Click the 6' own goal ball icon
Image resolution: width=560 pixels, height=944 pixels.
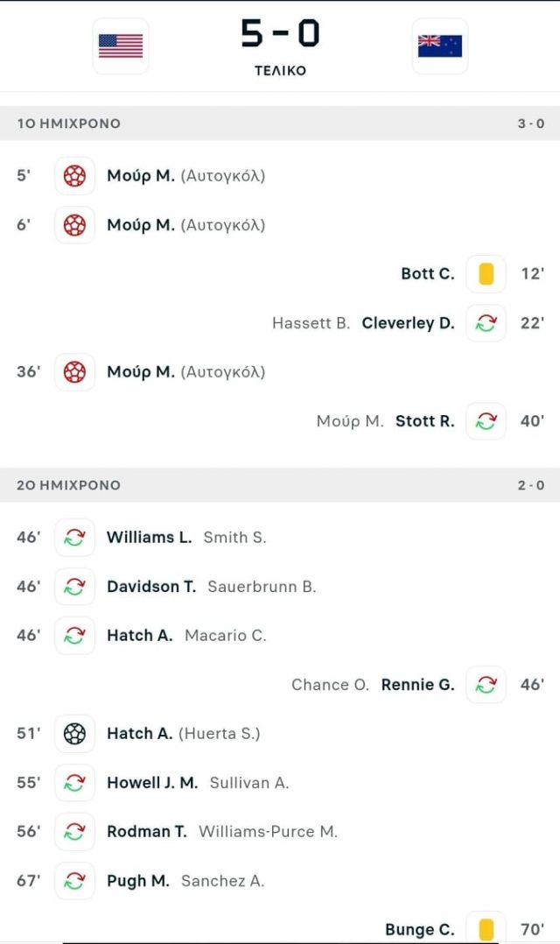click(x=74, y=225)
